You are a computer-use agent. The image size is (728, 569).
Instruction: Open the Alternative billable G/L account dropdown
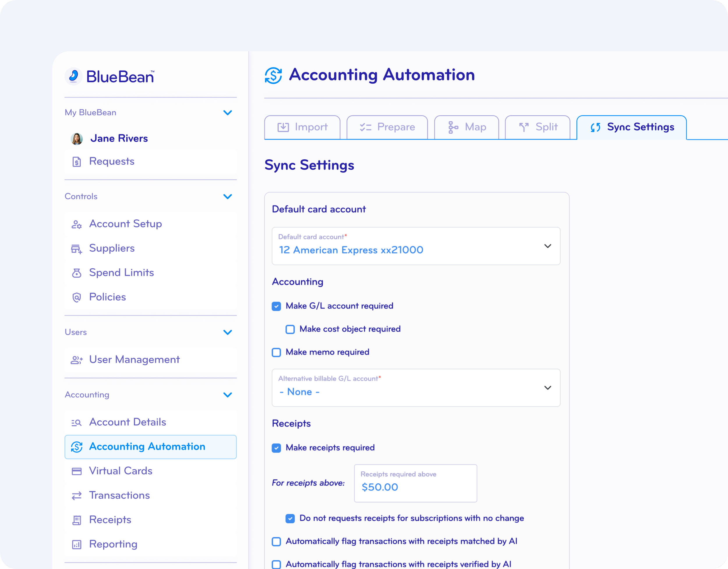(x=548, y=388)
